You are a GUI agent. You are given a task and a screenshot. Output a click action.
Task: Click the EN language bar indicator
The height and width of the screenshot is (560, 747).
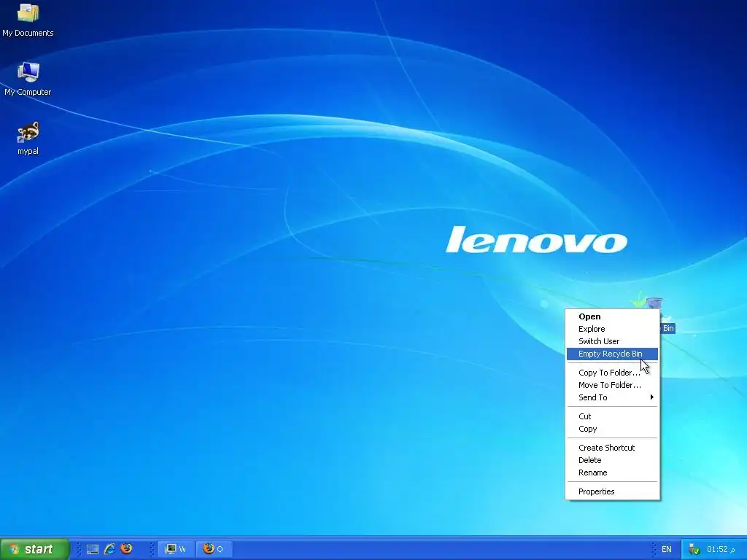point(667,550)
